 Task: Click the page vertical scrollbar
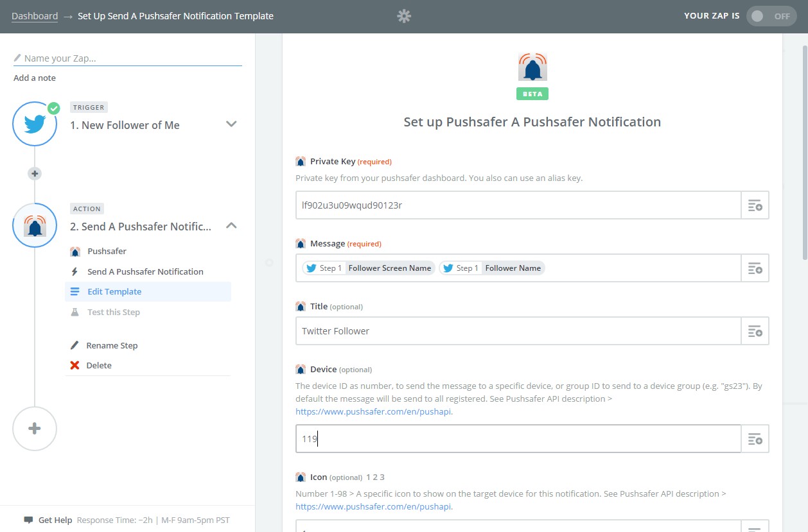pos(804,152)
